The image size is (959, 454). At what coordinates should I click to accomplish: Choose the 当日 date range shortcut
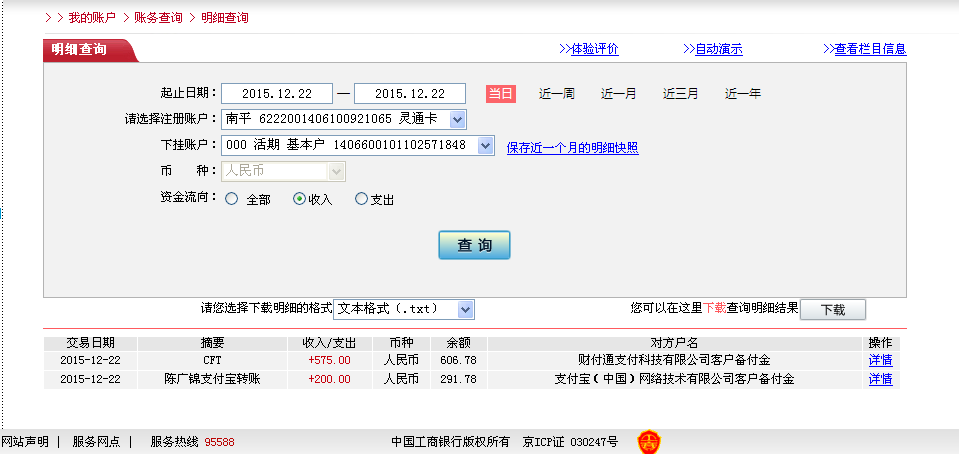coord(500,94)
